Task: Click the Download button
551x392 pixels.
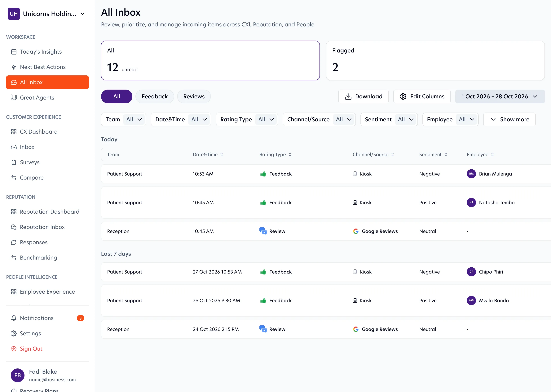Action: pos(363,96)
